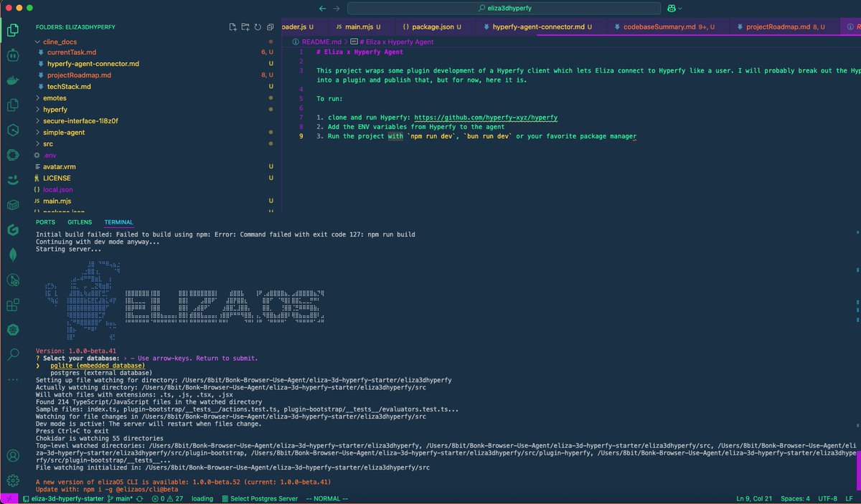Select the pglite (embedded database) option in the terminal

pos(98,366)
